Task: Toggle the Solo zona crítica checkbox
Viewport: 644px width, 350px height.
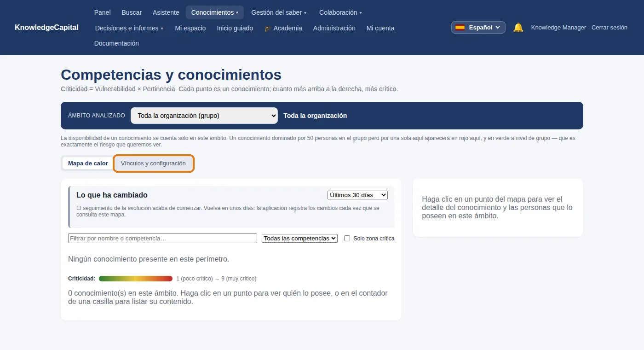Action: click(347, 239)
